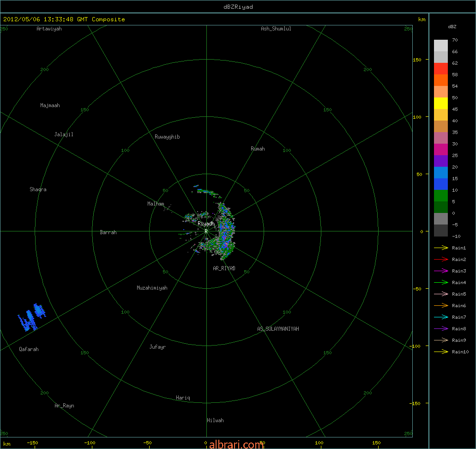The width and height of the screenshot is (476, 449).
Task: Click the Jufayr city label
Action: point(157,346)
